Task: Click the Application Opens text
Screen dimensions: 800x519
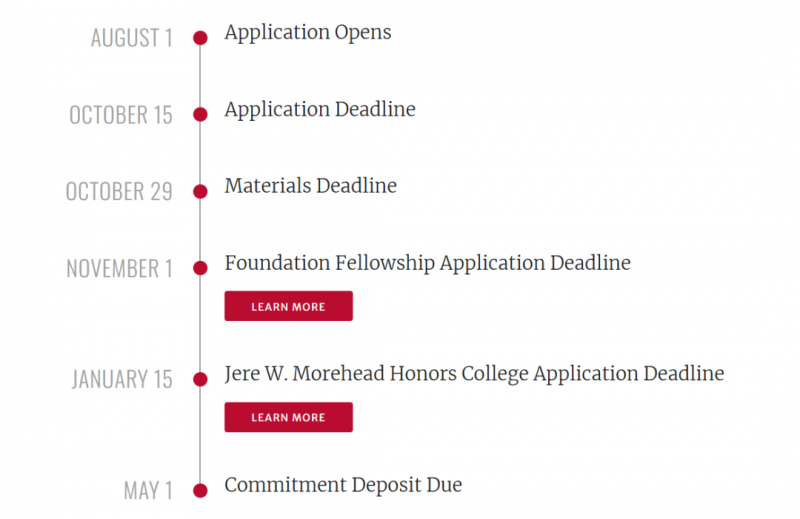Action: 308,33
